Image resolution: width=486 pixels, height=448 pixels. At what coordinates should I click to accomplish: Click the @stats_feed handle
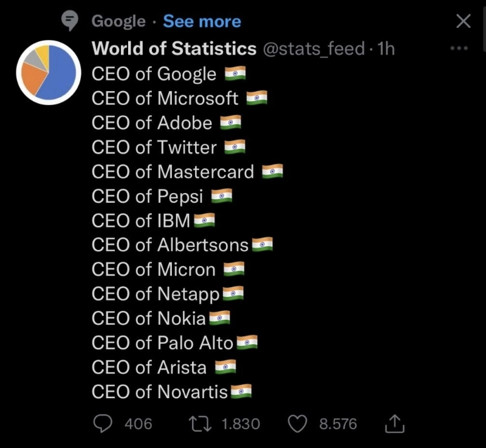click(x=313, y=49)
